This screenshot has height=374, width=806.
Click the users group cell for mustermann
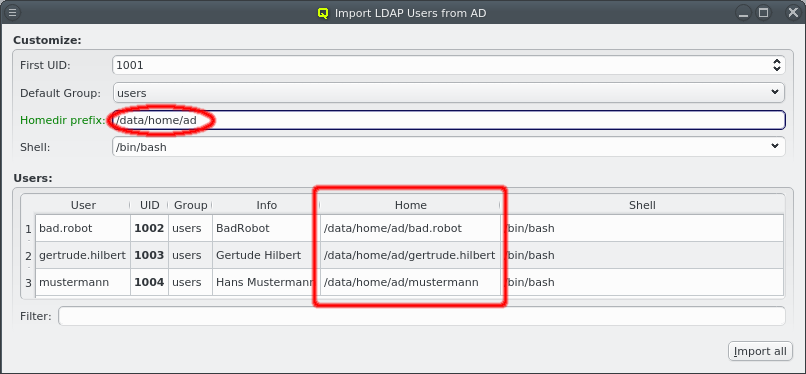pyautogui.click(x=190, y=282)
